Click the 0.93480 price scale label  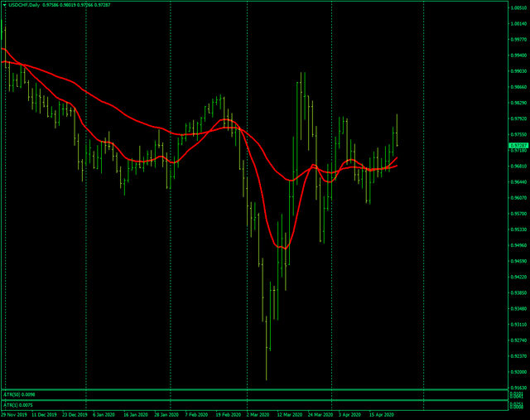pyautogui.click(x=519, y=309)
